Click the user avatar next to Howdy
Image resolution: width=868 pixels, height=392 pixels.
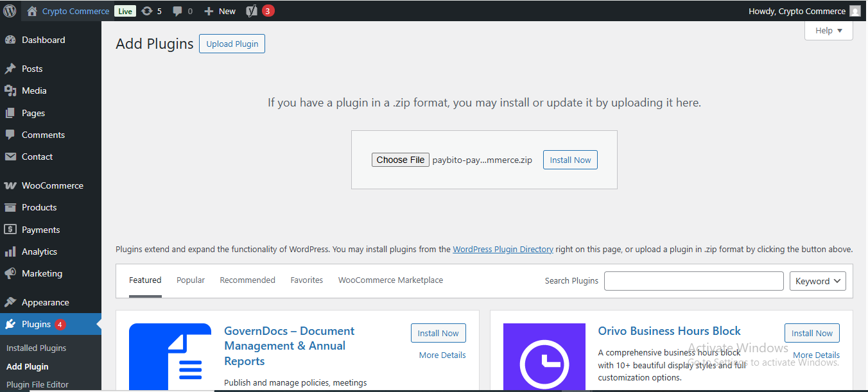coord(855,11)
